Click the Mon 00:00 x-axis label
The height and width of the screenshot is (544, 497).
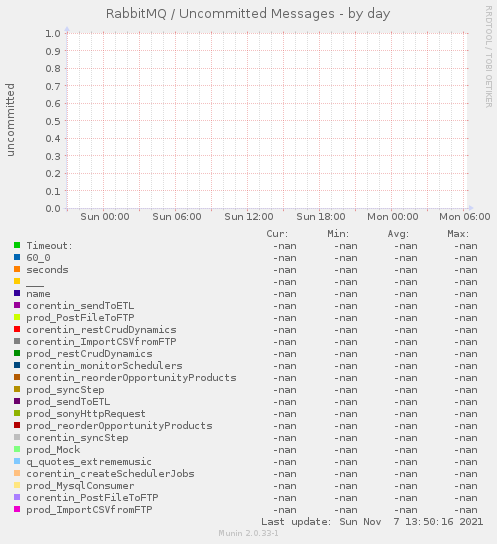(393, 217)
